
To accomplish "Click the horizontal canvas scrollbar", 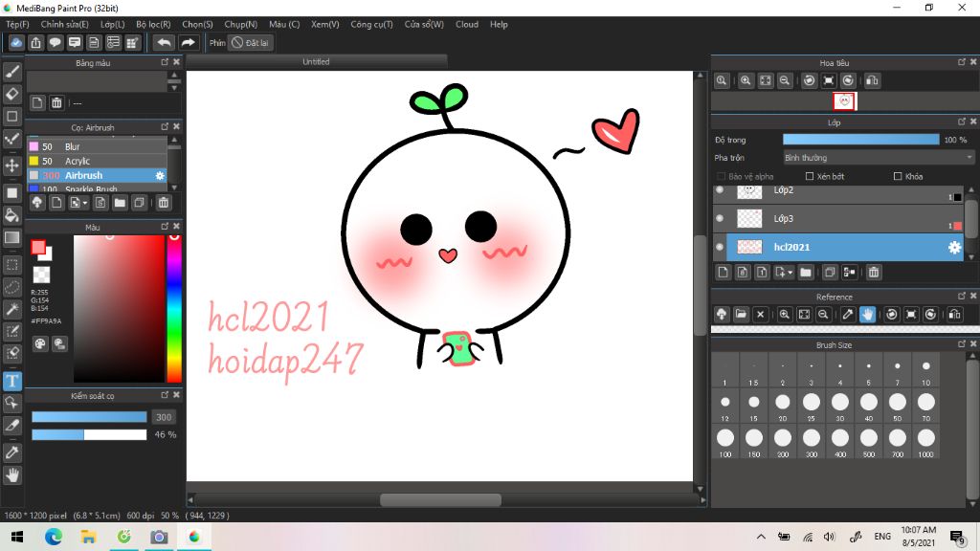I will click(440, 499).
